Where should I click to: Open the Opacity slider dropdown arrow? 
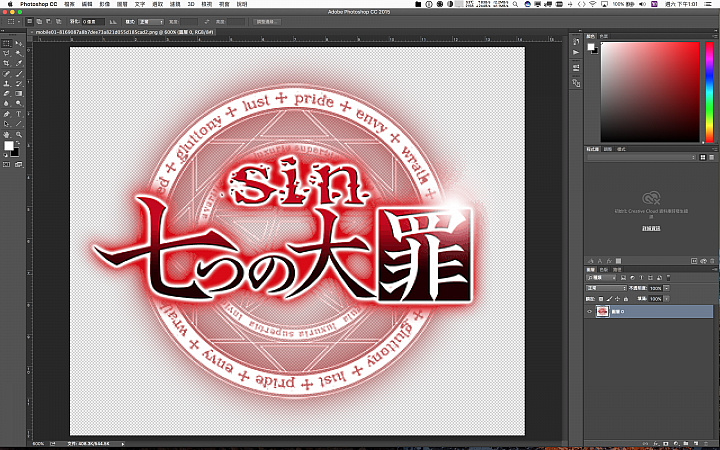point(666,288)
